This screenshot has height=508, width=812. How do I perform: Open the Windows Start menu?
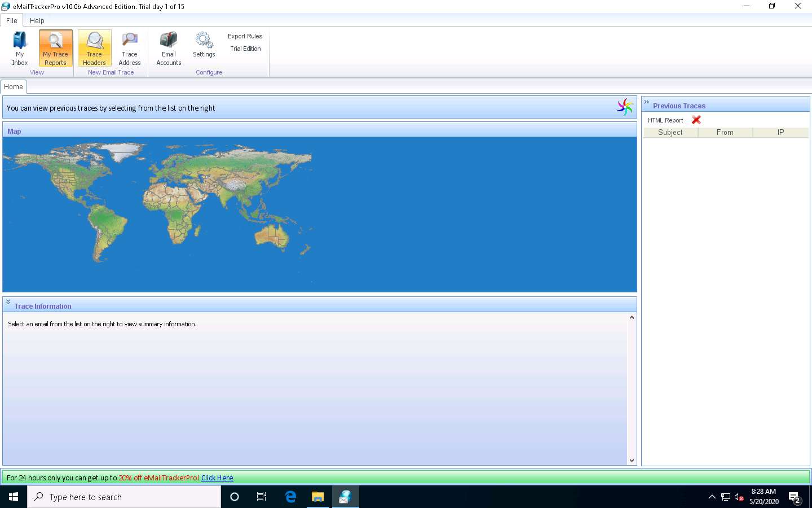tap(14, 497)
